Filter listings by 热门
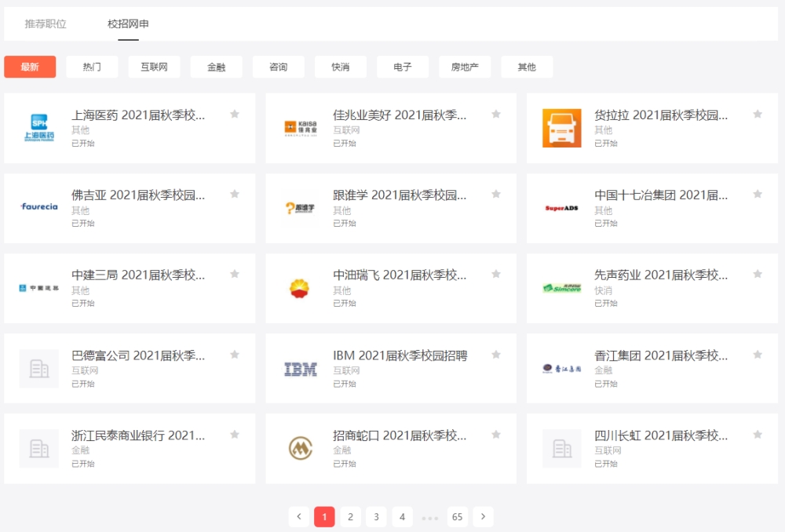 [x=92, y=67]
